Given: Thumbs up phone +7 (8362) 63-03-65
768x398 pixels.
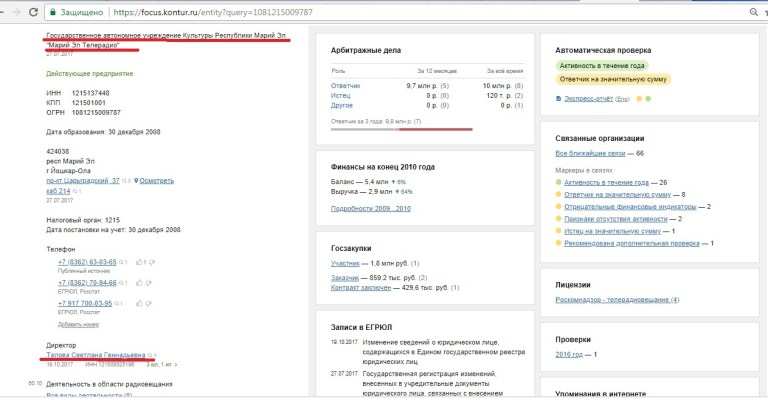Looking at the screenshot, I should 139,262.
